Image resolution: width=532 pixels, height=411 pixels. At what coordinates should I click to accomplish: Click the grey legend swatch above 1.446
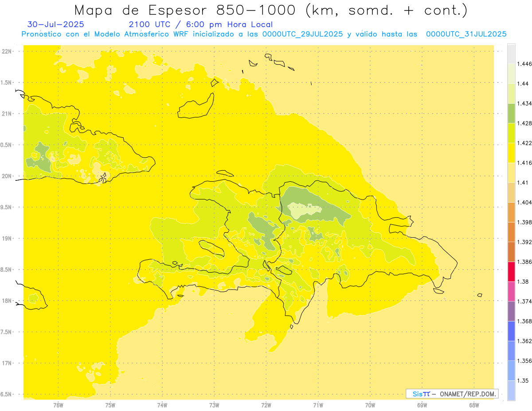[511, 54]
